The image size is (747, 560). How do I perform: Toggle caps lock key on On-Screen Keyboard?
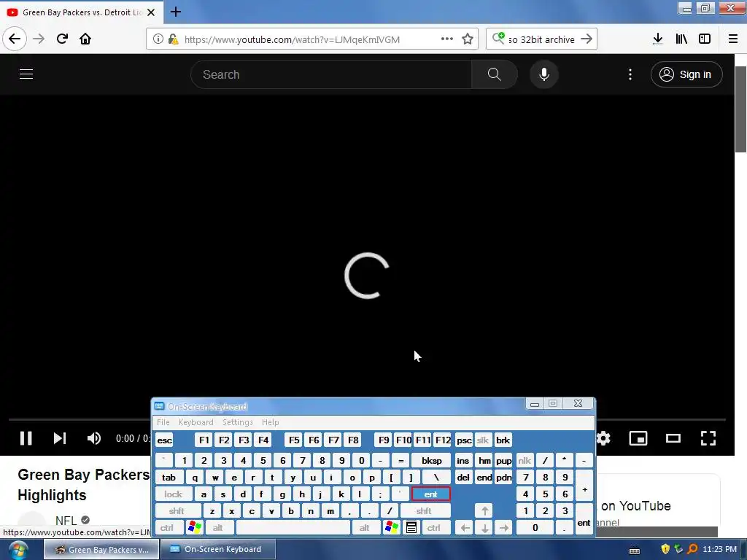tap(174, 494)
